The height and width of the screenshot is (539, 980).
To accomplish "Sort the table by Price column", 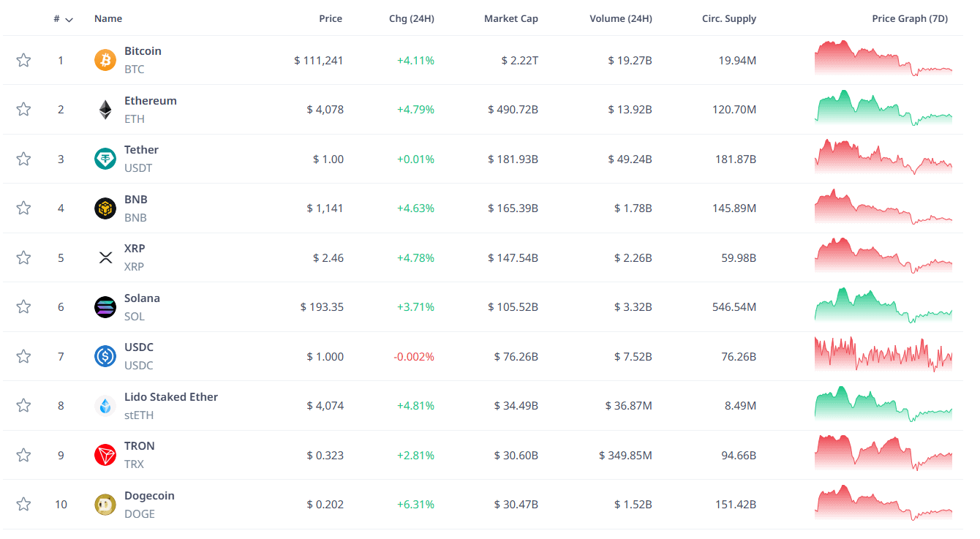I will point(331,19).
